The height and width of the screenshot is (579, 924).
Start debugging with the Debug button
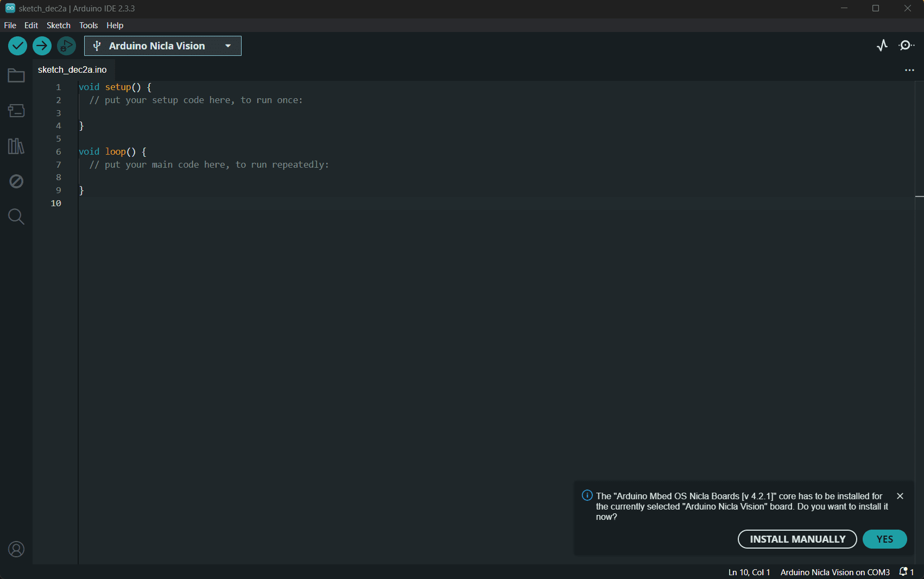[x=66, y=46]
